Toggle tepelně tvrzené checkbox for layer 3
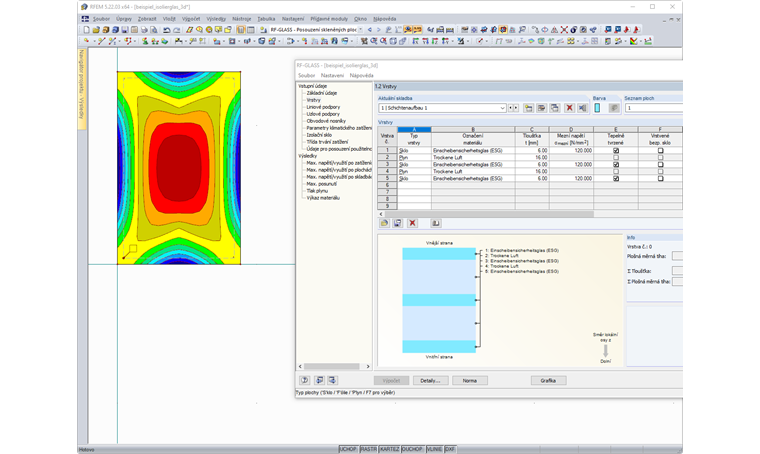This screenshot has width=760, height=454. (x=616, y=165)
